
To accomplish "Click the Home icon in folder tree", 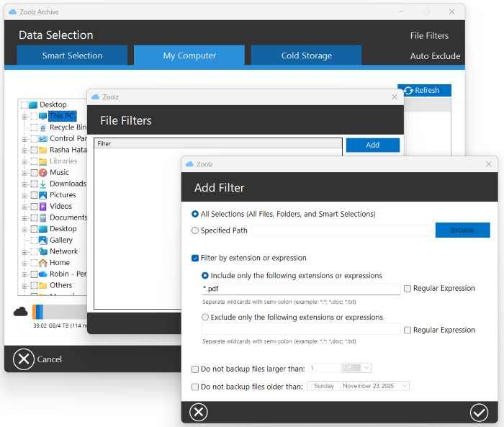I will click(42, 263).
